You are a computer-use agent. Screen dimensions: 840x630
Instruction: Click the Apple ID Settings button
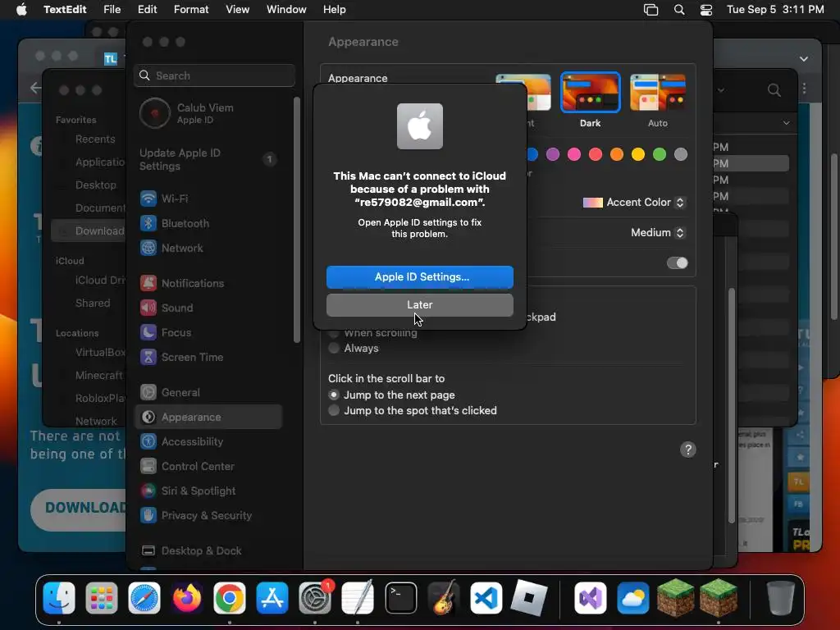point(420,277)
